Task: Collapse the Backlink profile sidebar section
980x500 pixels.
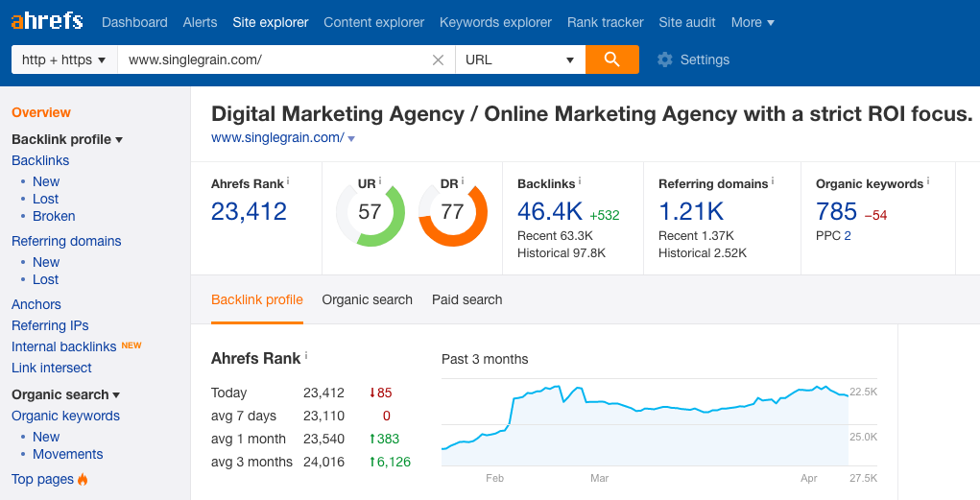Action: (x=67, y=139)
